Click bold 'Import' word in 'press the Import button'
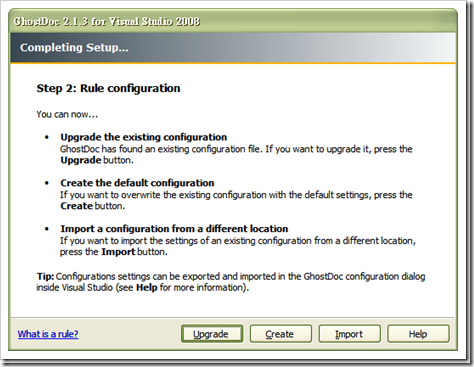 [x=118, y=252]
